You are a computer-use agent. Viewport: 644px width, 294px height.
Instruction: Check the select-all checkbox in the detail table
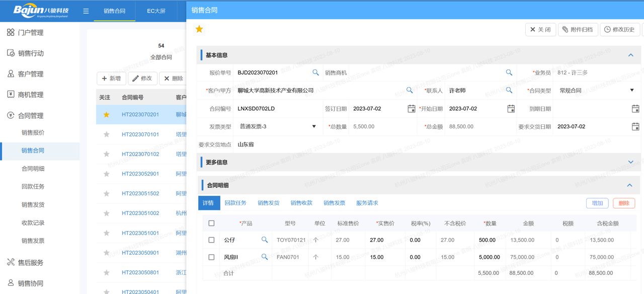(x=211, y=223)
